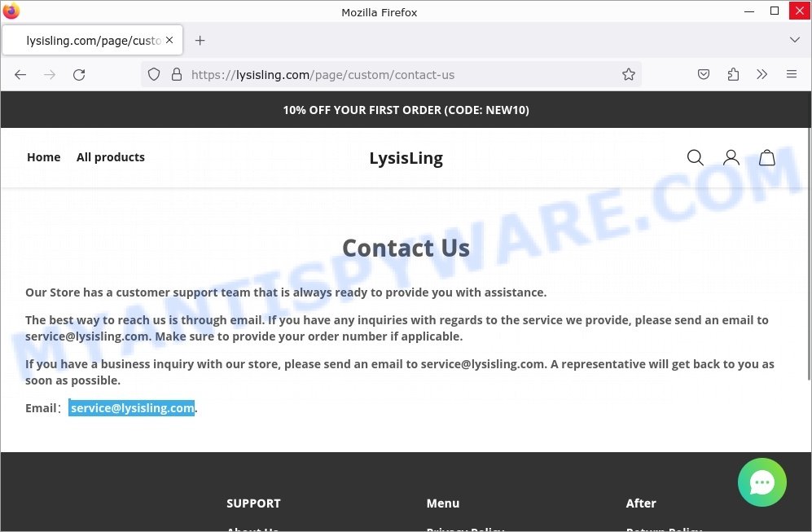Go to the Home page link

point(43,157)
